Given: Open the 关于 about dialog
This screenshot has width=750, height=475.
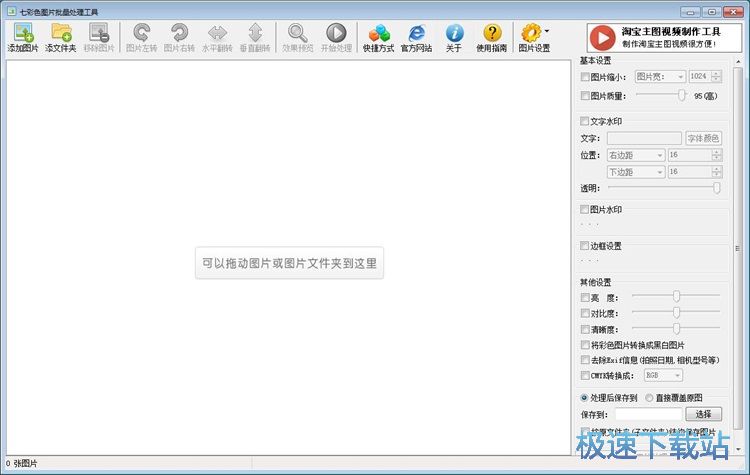Looking at the screenshot, I should click(454, 38).
